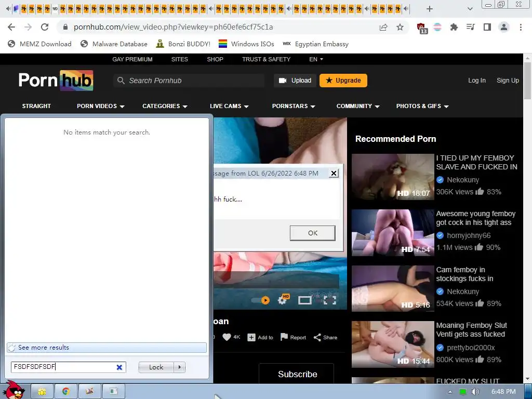The width and height of the screenshot is (532, 399).
Task: Click Add to under the video
Action: click(x=260, y=337)
